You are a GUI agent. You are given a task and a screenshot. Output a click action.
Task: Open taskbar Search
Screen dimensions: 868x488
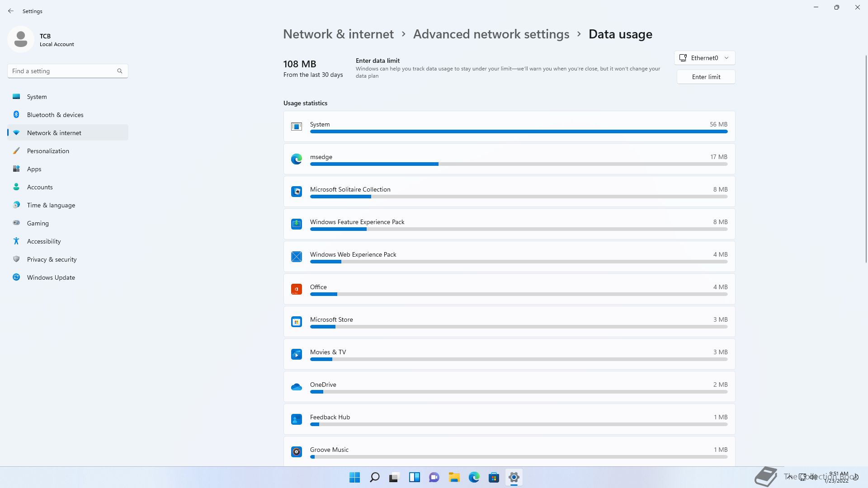click(375, 477)
